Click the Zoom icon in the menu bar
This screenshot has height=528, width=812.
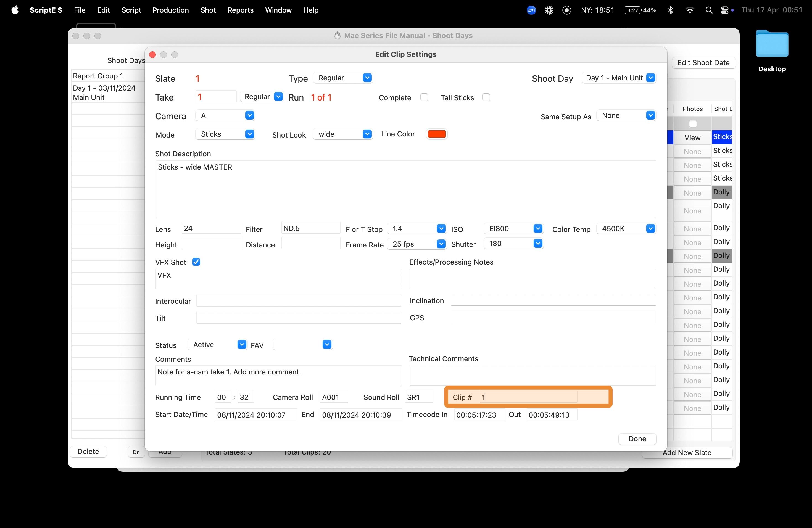point(531,10)
